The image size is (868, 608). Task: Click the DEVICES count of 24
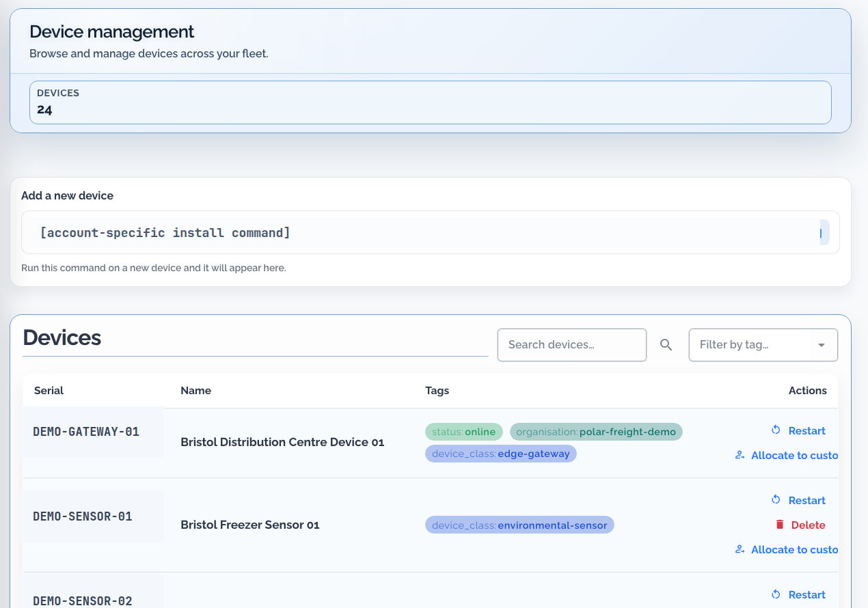pyautogui.click(x=44, y=109)
